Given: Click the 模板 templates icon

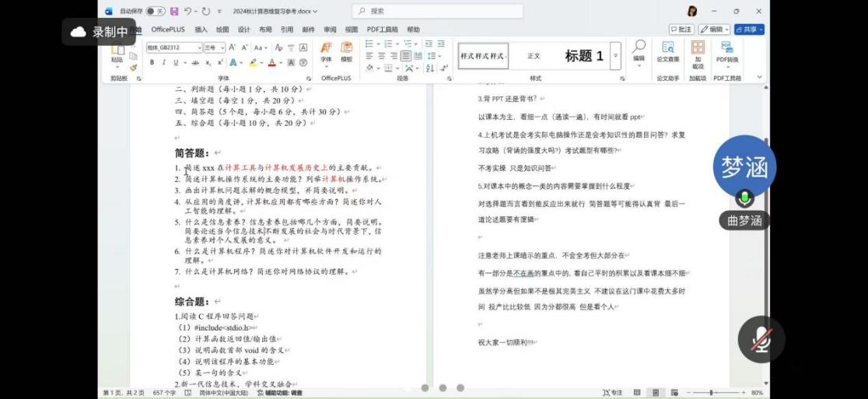Looking at the screenshot, I should point(346,51).
